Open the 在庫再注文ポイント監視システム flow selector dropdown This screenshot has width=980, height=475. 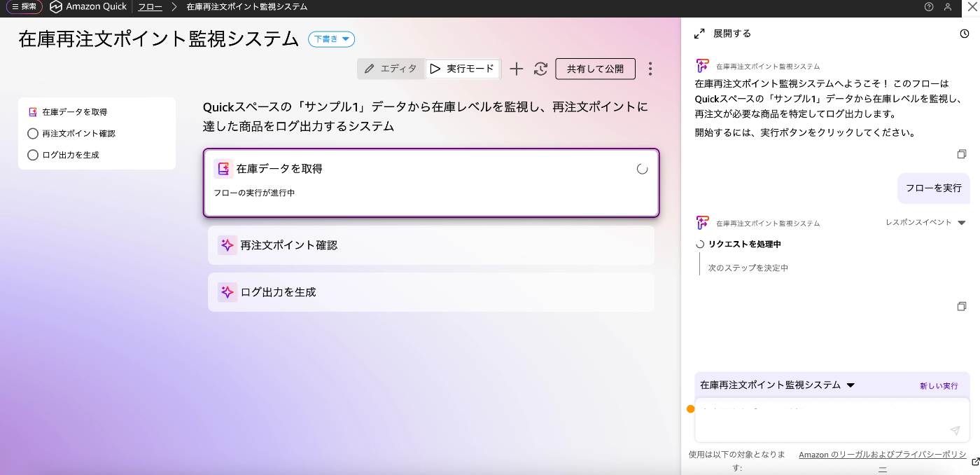778,385
